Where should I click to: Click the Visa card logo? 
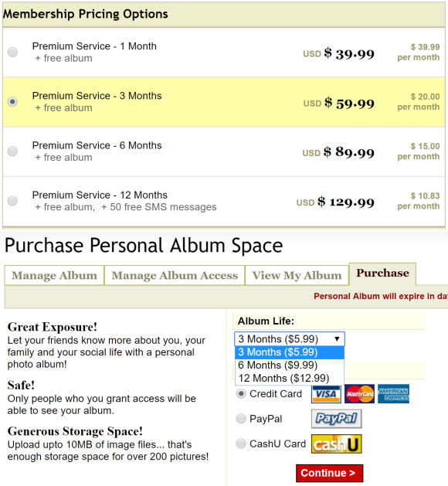[x=326, y=394]
